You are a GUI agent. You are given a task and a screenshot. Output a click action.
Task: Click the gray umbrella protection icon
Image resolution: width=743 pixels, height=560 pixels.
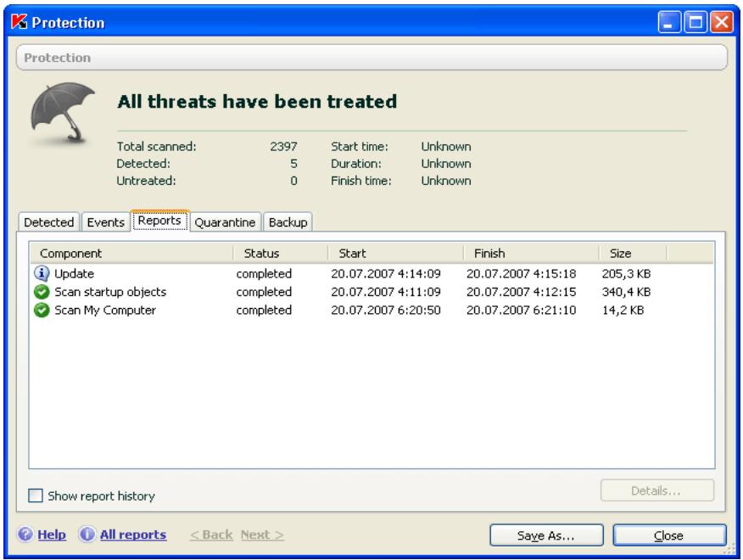tap(62, 113)
